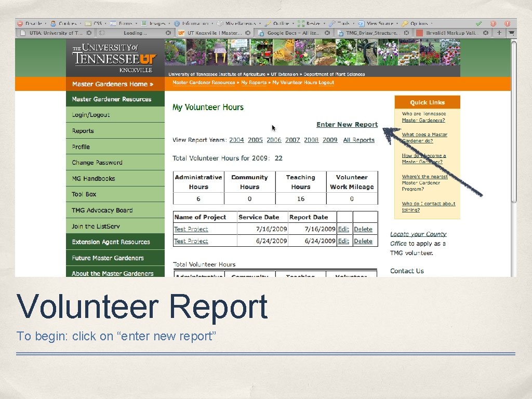Click the last red error indicator icon
532x399 pixels.
[x=507, y=23]
